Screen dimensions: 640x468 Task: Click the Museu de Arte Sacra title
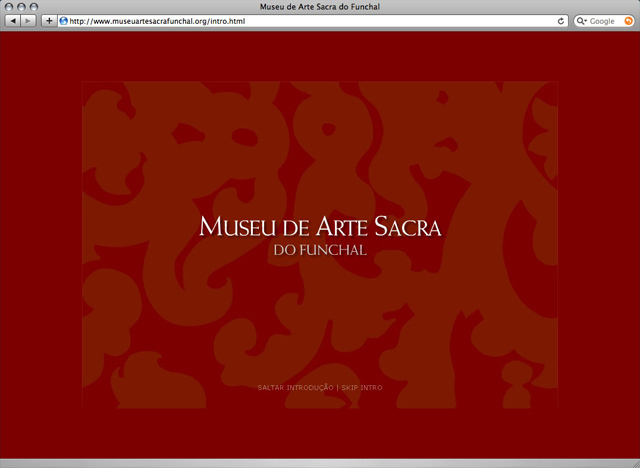pos(320,226)
